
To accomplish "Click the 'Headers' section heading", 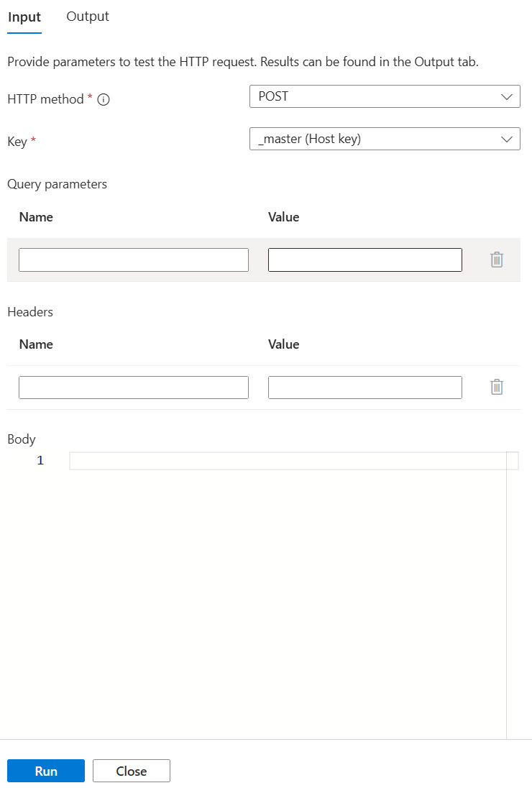I will click(x=30, y=312).
